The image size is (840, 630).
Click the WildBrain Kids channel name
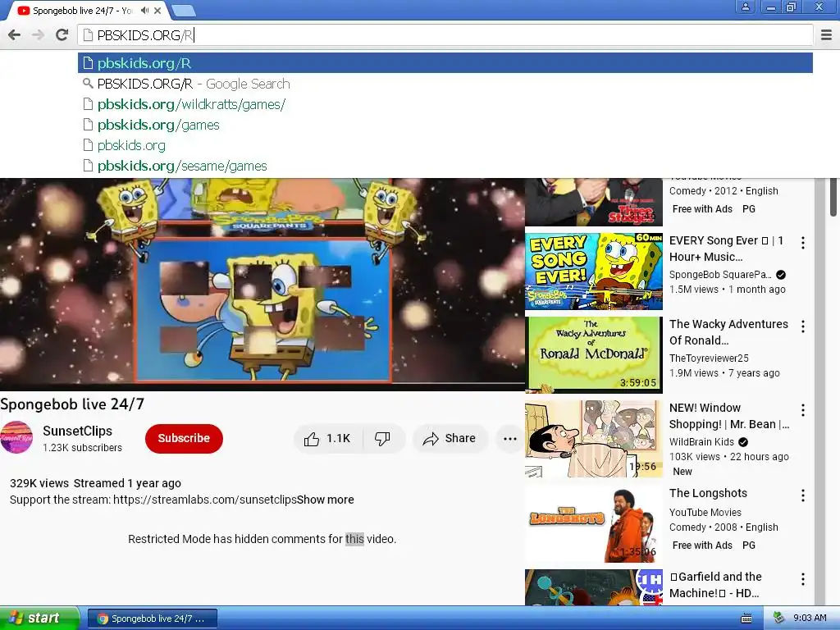(701, 442)
